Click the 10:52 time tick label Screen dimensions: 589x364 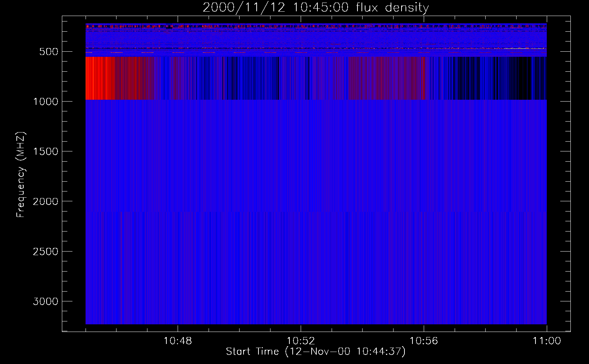tap(301, 341)
